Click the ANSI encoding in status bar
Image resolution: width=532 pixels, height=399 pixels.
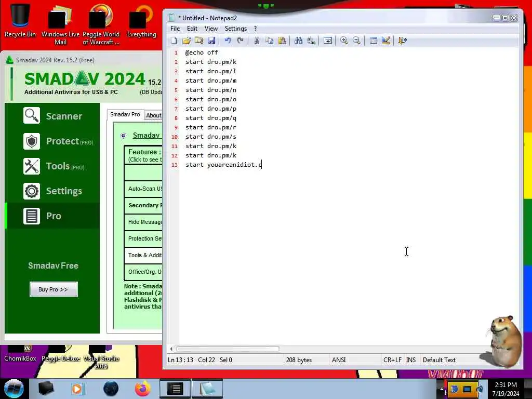tap(339, 360)
